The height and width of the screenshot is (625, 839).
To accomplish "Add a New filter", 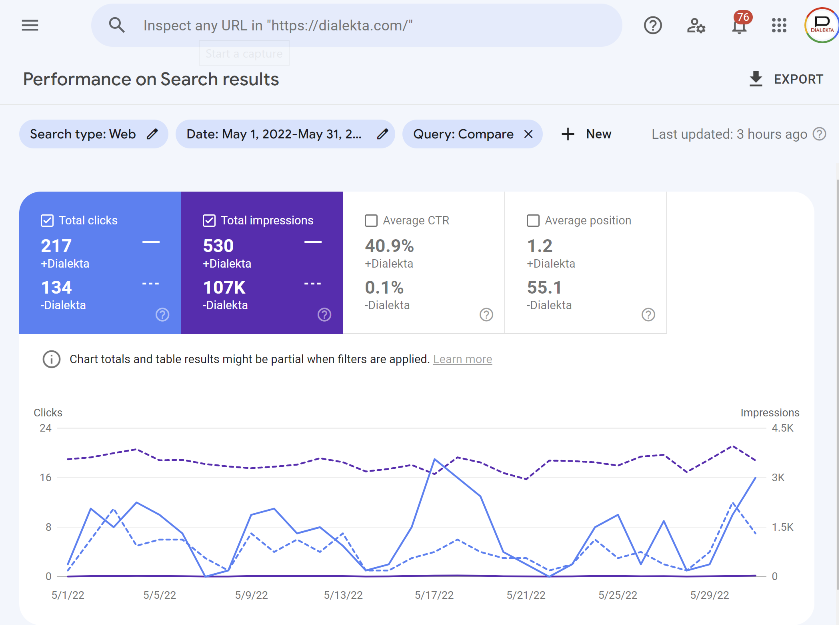I will coord(586,134).
